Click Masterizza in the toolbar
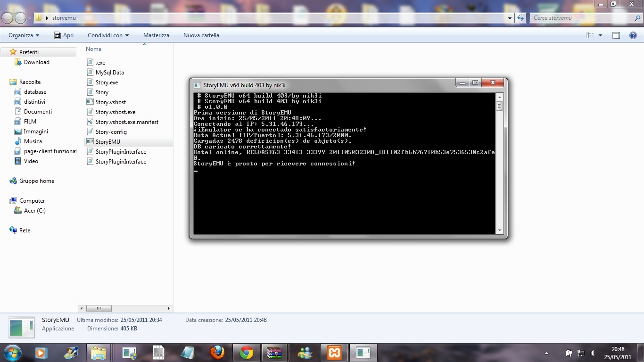The image size is (644, 362). pyautogui.click(x=156, y=35)
